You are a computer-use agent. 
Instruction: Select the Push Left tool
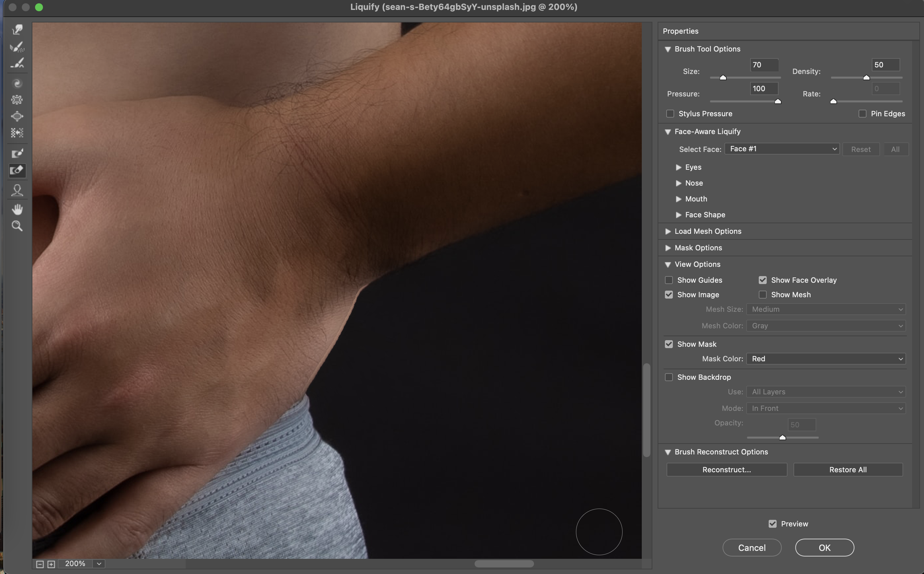coord(17,132)
